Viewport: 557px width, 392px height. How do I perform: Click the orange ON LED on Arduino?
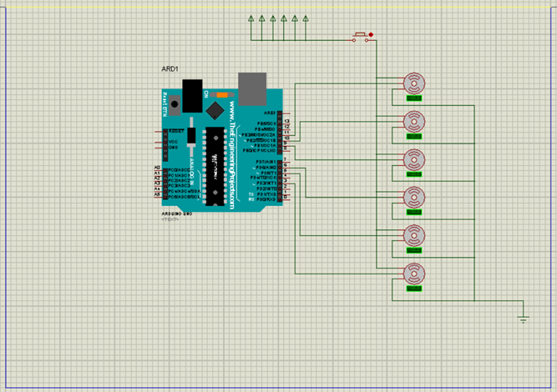[222, 95]
